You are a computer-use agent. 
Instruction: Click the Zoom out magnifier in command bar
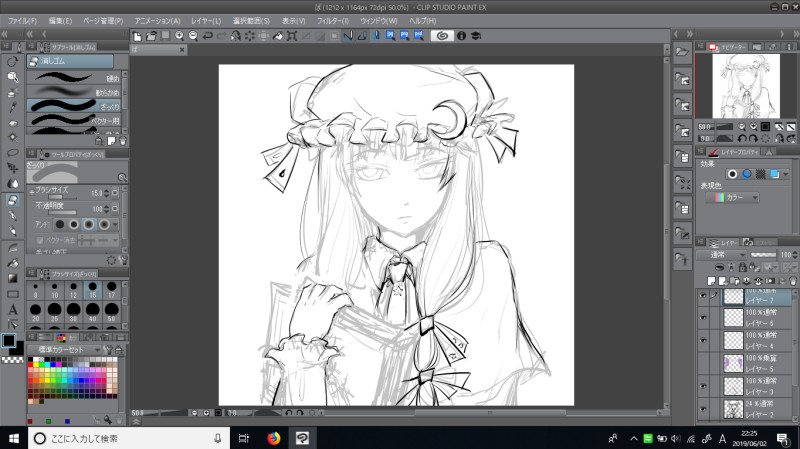pyautogui.click(x=193, y=36)
